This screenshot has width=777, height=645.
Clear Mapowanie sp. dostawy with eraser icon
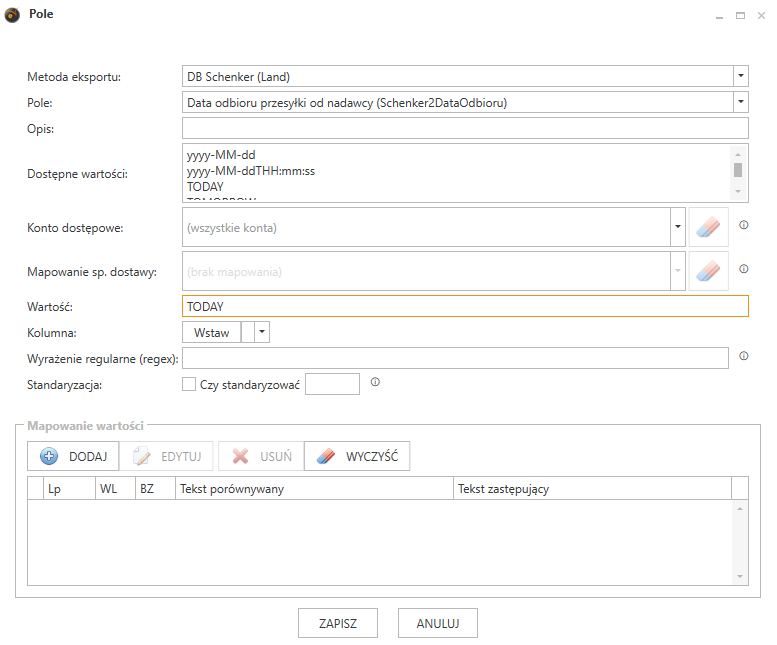708,271
